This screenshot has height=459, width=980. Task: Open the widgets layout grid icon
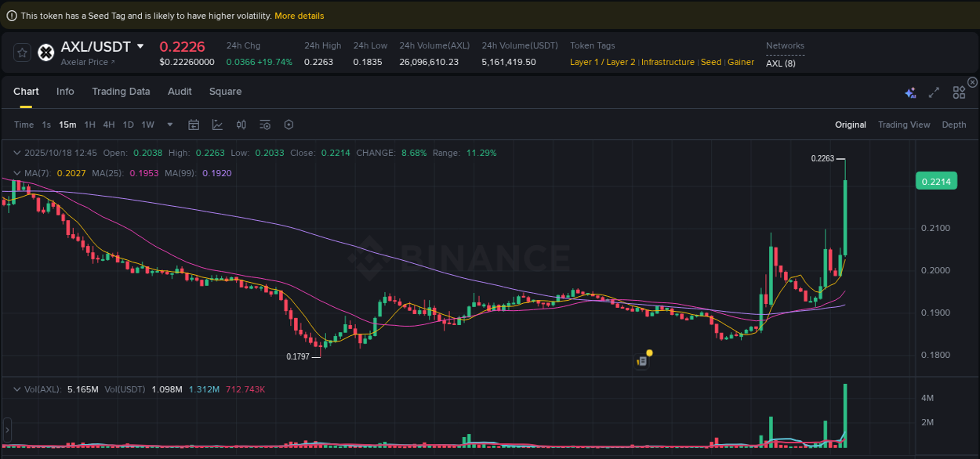959,92
